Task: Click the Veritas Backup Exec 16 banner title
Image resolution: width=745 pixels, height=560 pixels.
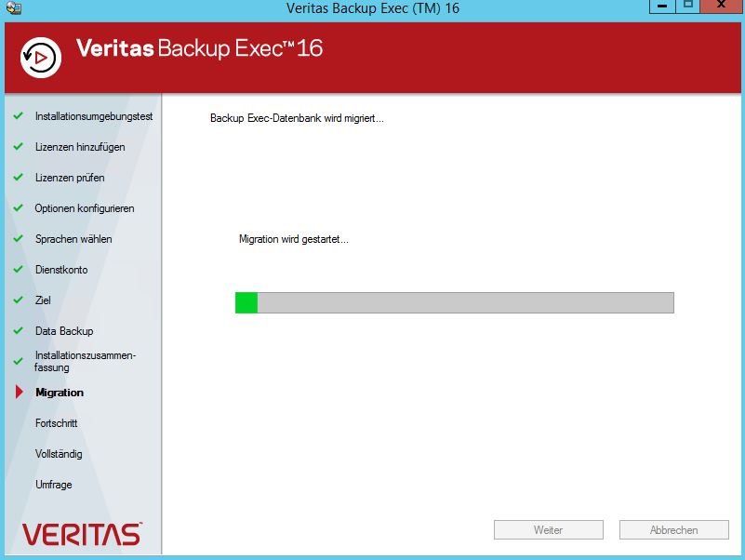Action: [x=200, y=48]
